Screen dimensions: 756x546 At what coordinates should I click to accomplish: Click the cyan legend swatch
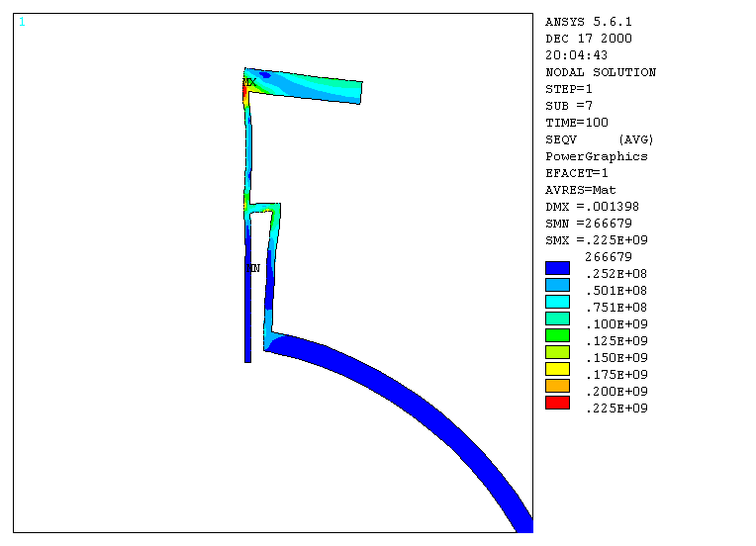pos(557,302)
